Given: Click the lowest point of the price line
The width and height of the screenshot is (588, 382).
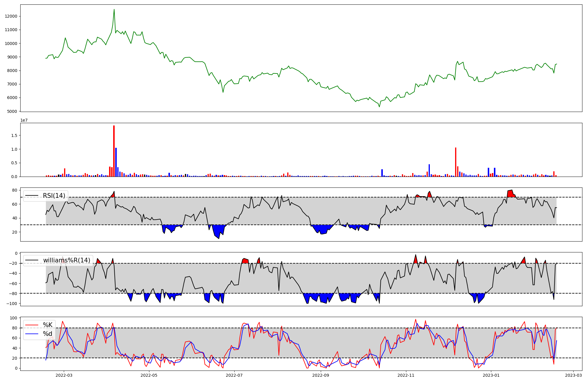Looking at the screenshot, I should click(x=379, y=107).
